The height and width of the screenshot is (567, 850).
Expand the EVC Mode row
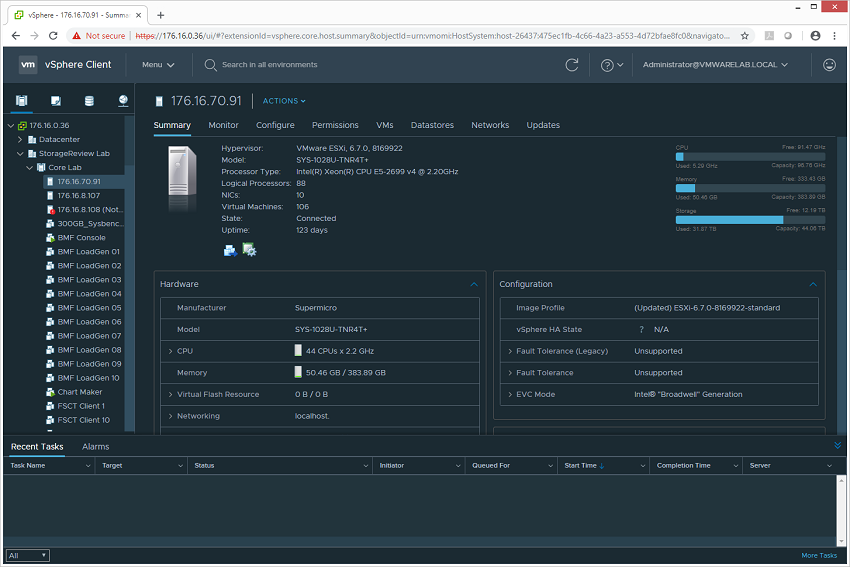tap(510, 395)
